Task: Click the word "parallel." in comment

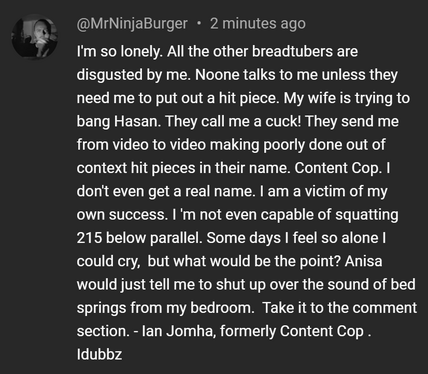Action: [x=176, y=239]
